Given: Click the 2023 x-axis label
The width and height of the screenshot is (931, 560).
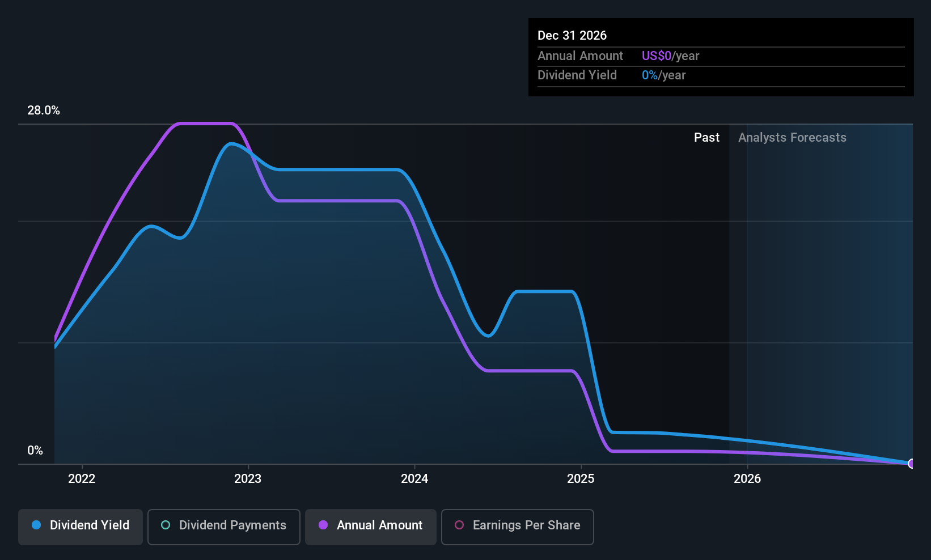Looking at the screenshot, I should click(x=248, y=478).
